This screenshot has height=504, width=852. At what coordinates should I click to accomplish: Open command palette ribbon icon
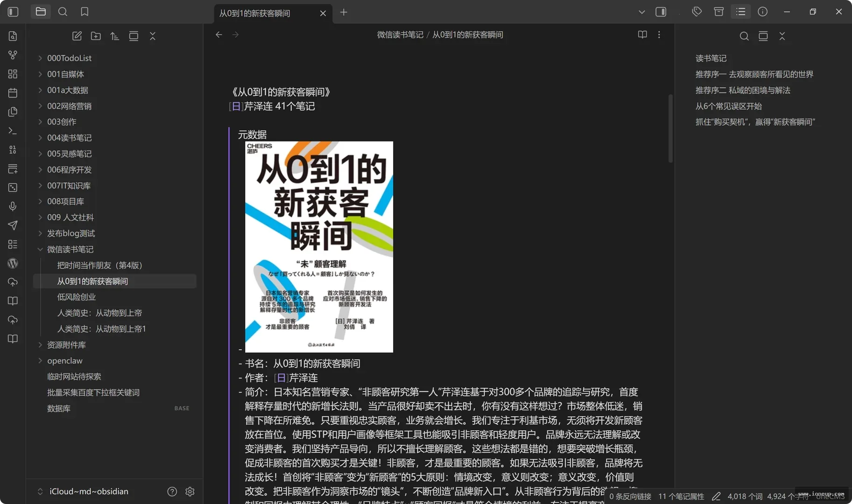pyautogui.click(x=13, y=131)
